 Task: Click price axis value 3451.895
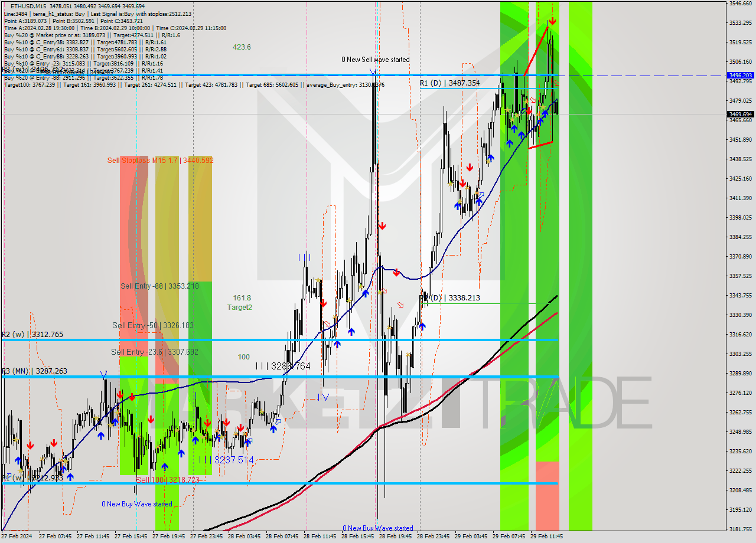tap(741, 140)
